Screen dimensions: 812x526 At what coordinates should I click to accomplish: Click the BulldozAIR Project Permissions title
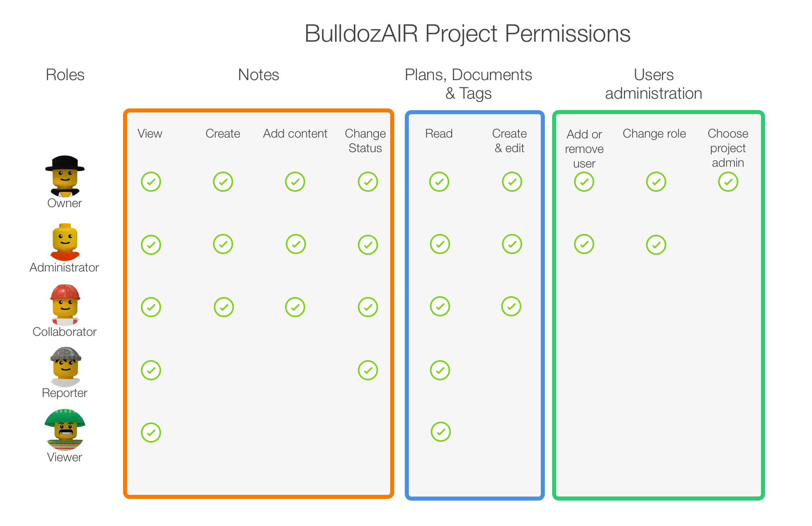[x=468, y=34]
